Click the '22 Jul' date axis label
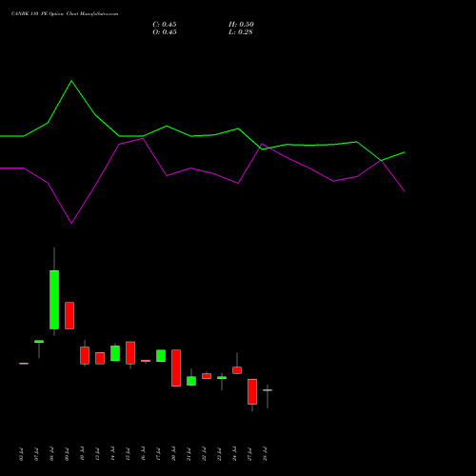The width and height of the screenshot is (476, 476). (x=204, y=454)
